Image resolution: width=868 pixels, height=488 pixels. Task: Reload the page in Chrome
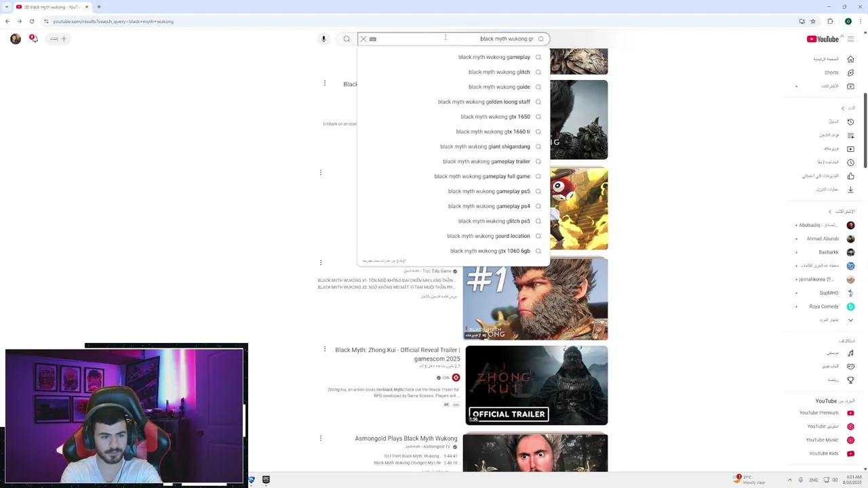(31, 21)
